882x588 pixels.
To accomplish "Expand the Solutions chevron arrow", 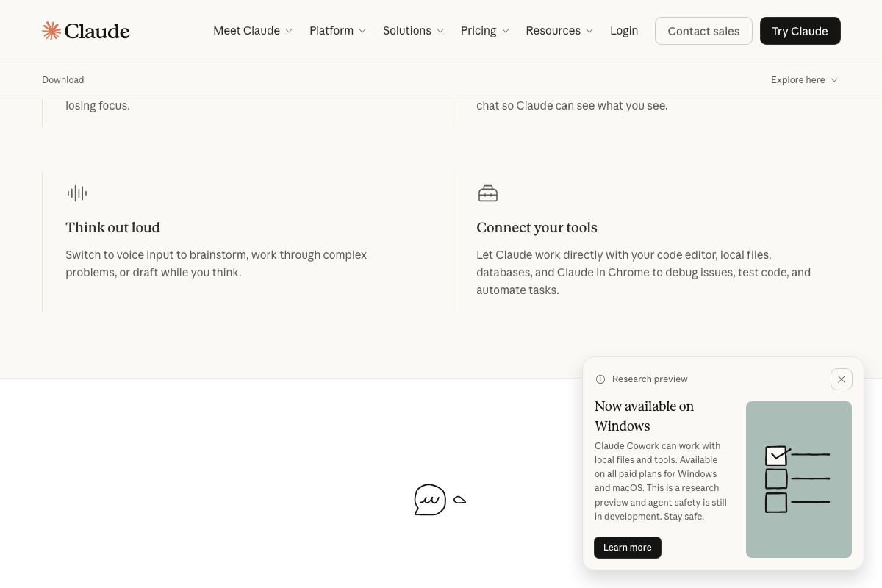I will [440, 31].
